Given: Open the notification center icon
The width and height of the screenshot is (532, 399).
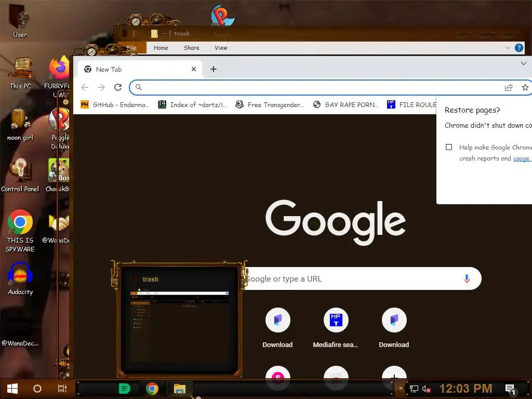Looking at the screenshot, I should click(x=511, y=390).
